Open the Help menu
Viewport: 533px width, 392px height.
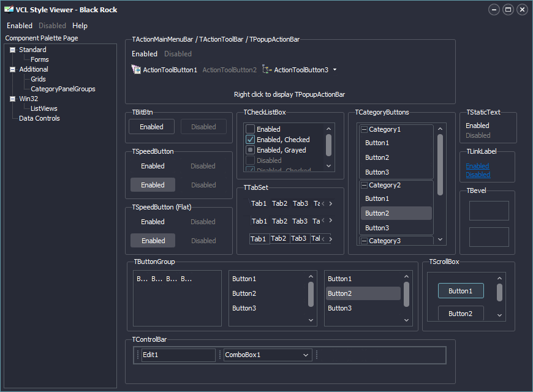80,26
